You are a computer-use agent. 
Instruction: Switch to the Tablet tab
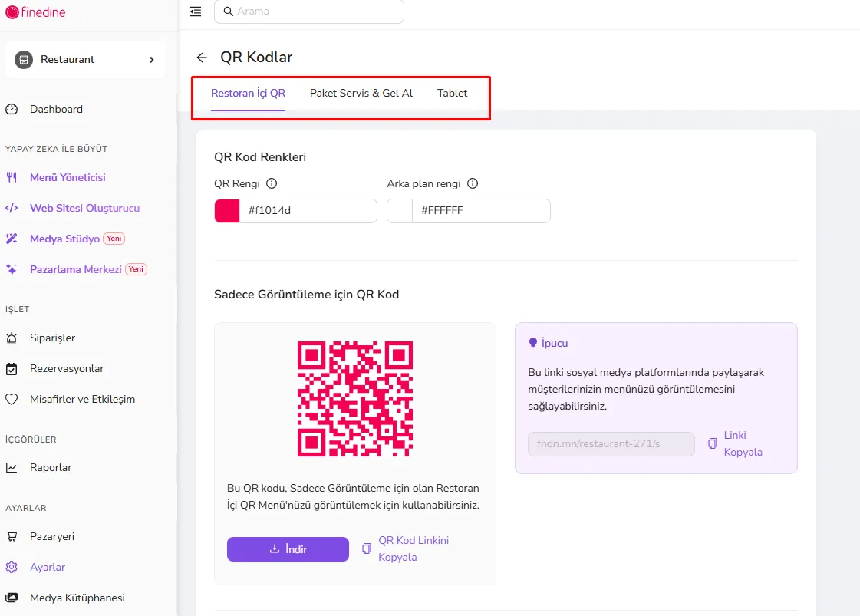[453, 94]
